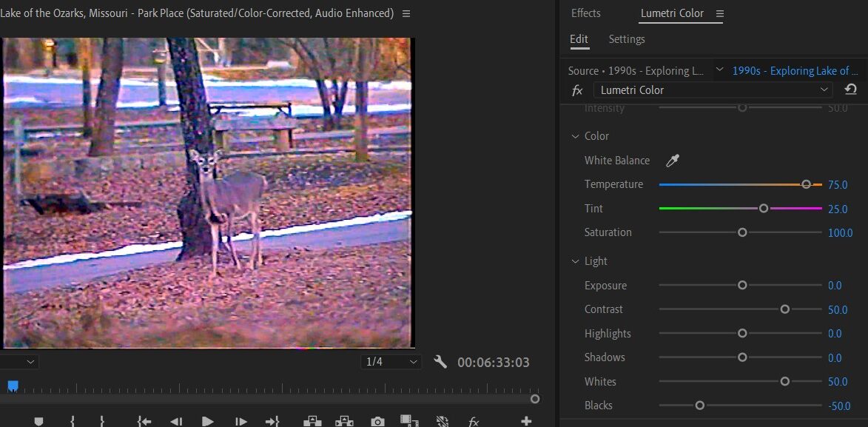
Task: Click the Exposure value 0.0
Action: [x=835, y=286]
